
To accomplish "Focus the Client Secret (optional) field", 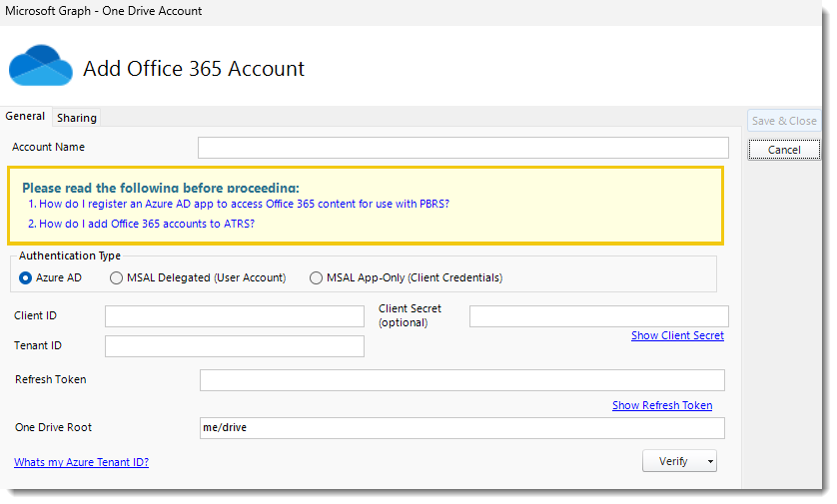I will click(x=598, y=316).
